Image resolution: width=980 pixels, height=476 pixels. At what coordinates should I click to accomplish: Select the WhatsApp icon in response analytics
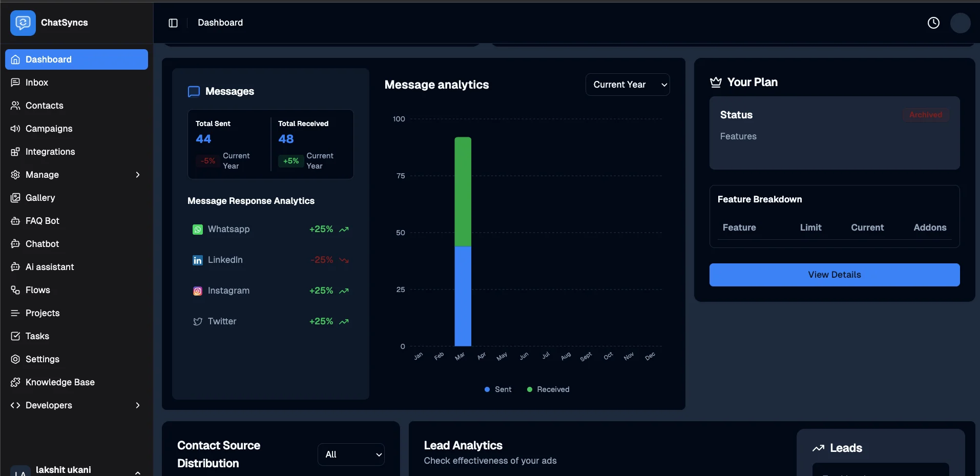pyautogui.click(x=197, y=229)
